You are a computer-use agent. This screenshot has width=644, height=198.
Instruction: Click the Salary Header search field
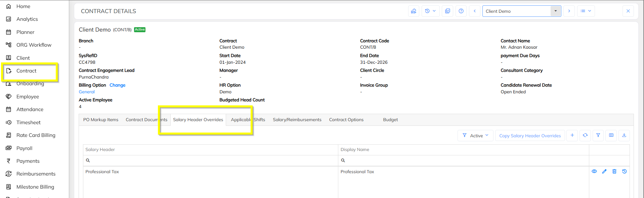coord(212,160)
